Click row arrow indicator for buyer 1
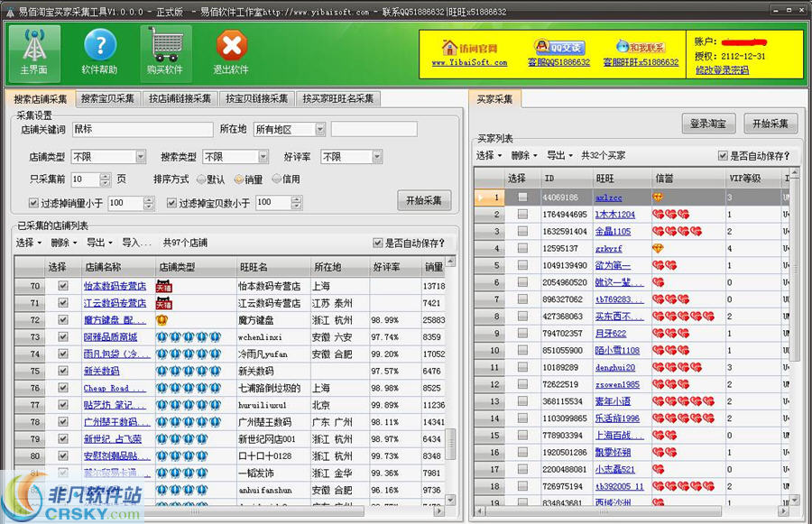This screenshot has width=812, height=524. (481, 198)
